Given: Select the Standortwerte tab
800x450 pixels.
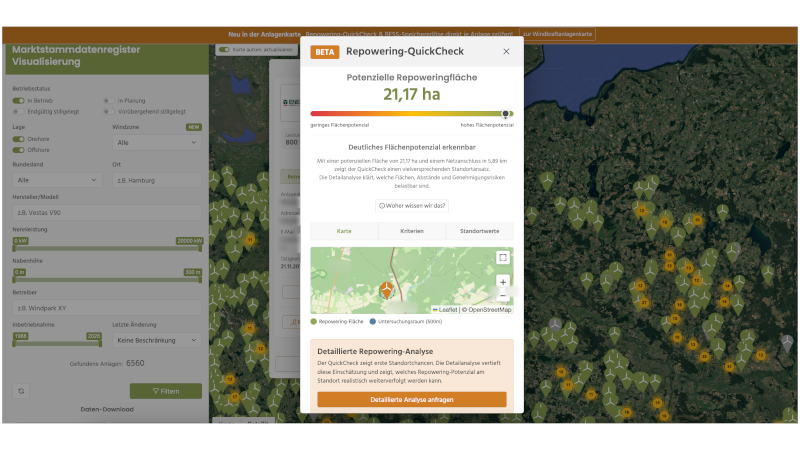Looking at the screenshot, I should click(480, 231).
